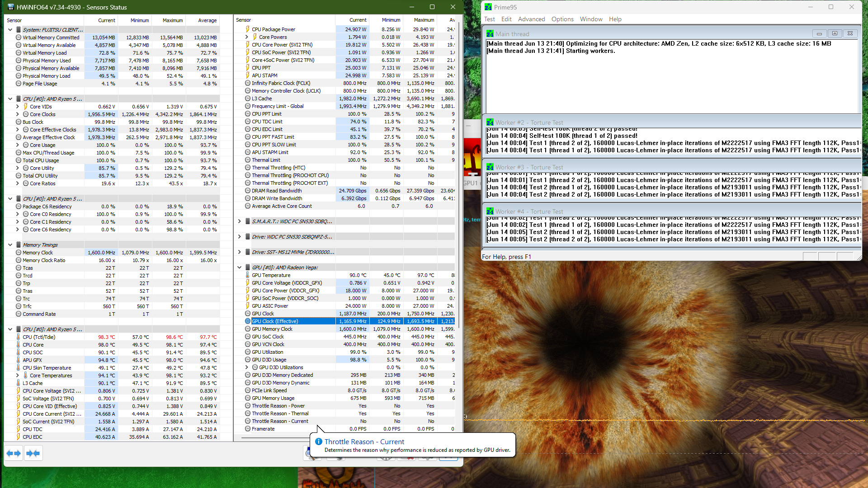Click the restore icon of Main thread subwindow
The height and width of the screenshot is (488, 868).
click(x=835, y=33)
